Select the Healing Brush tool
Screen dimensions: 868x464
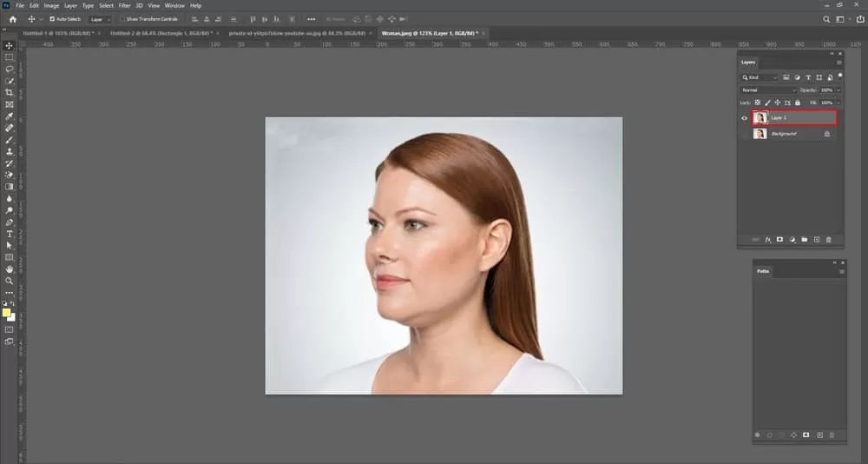[10, 128]
